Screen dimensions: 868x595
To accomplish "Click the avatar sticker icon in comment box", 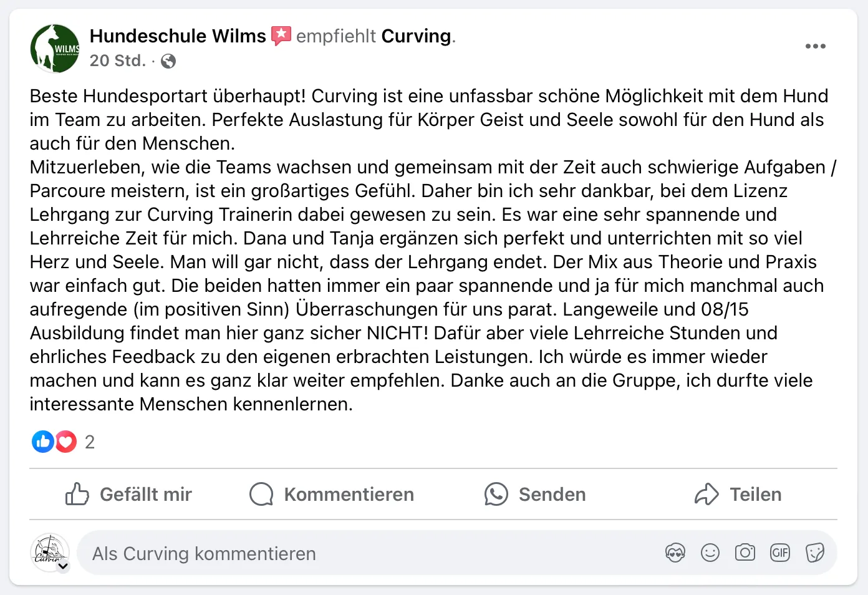I will [675, 553].
